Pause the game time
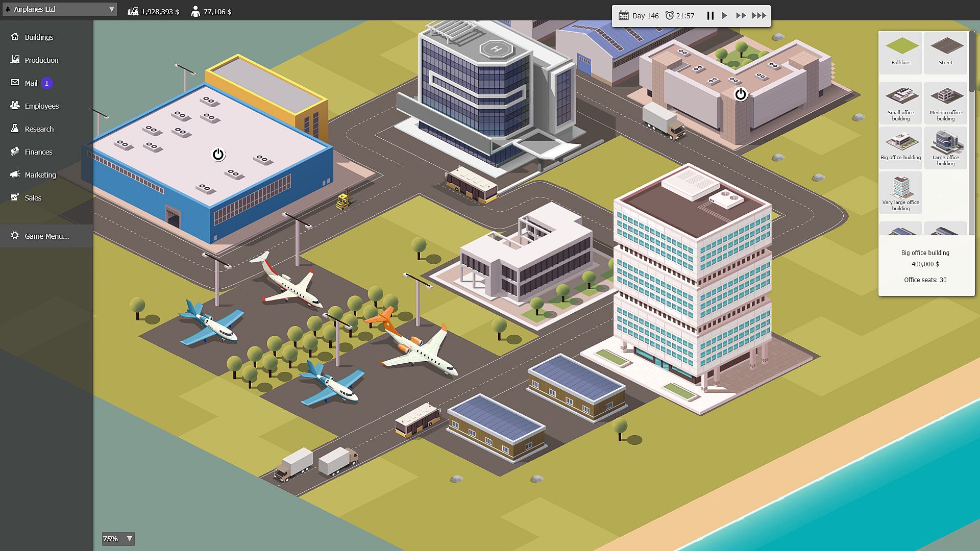Viewport: 980px width, 551px height. pyautogui.click(x=710, y=16)
